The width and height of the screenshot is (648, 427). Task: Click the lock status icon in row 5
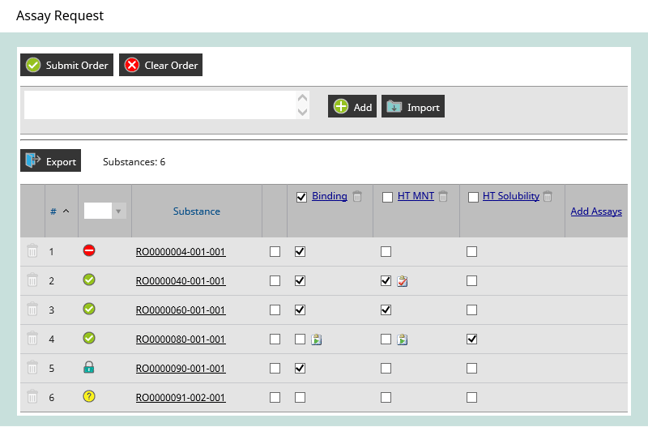coord(88,368)
